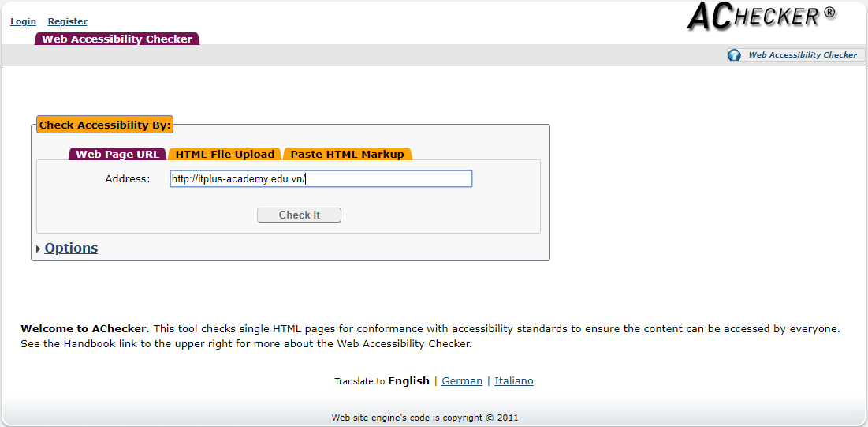Click the AChecker logo
The height and width of the screenshot is (427, 868).
(x=761, y=17)
